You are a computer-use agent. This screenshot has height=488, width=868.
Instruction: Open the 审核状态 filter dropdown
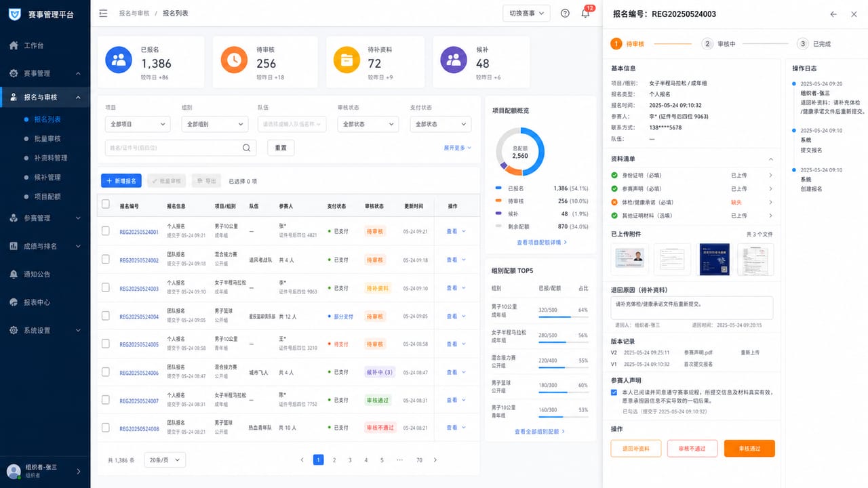tap(368, 124)
